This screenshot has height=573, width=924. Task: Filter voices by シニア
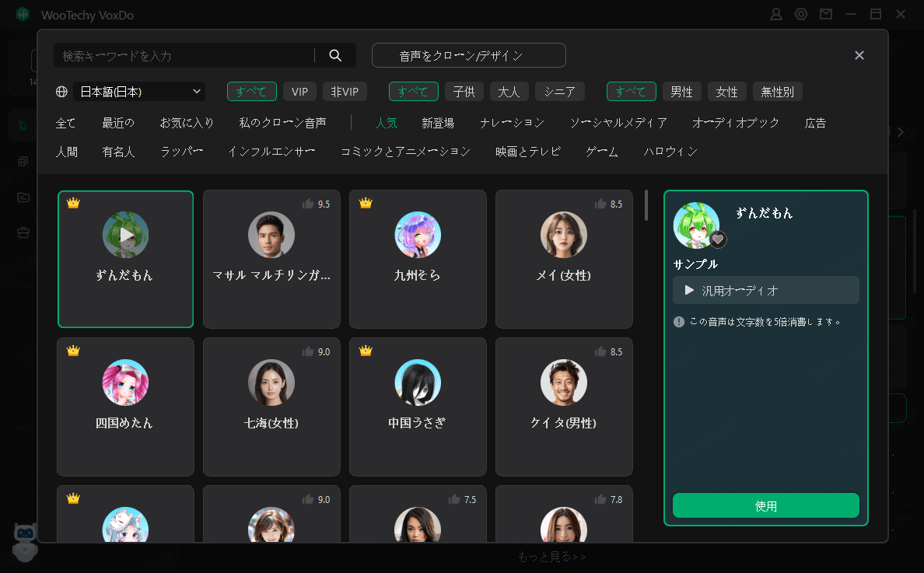pos(559,92)
